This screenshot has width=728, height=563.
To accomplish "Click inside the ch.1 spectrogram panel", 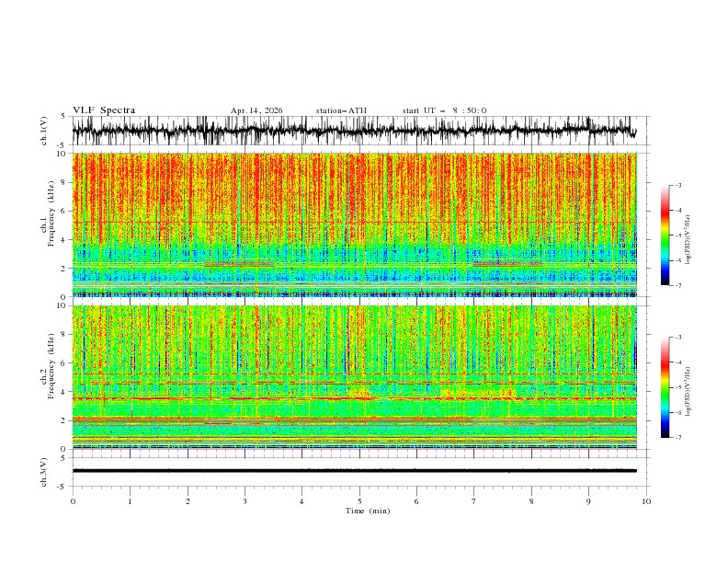I will 354,224.
